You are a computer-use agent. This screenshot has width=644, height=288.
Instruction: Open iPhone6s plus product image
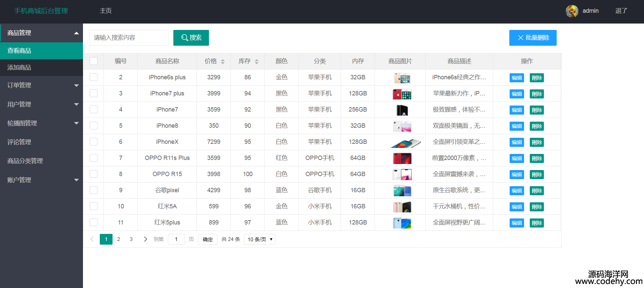[402, 78]
